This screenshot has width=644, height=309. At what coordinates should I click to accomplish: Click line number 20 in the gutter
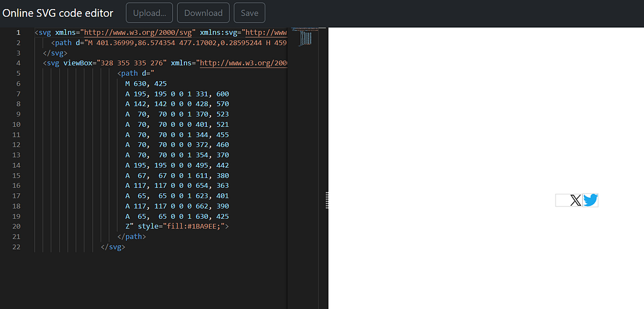(17, 227)
